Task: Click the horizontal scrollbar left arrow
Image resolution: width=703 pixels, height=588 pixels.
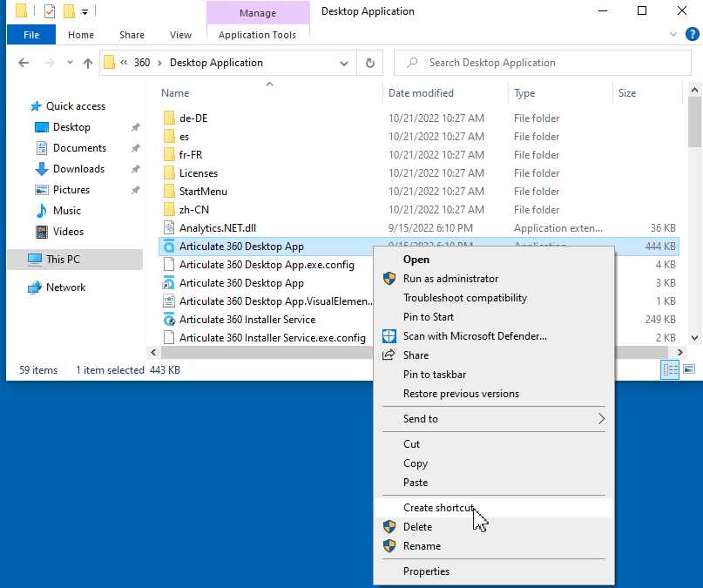Action: pyautogui.click(x=153, y=352)
